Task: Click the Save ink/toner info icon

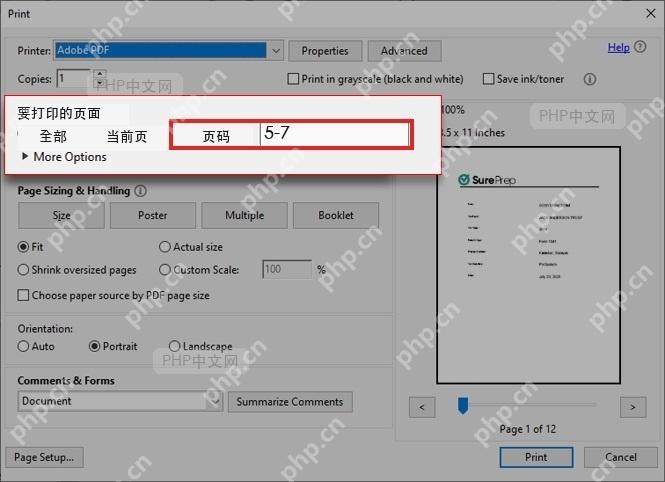Action: (x=590, y=79)
